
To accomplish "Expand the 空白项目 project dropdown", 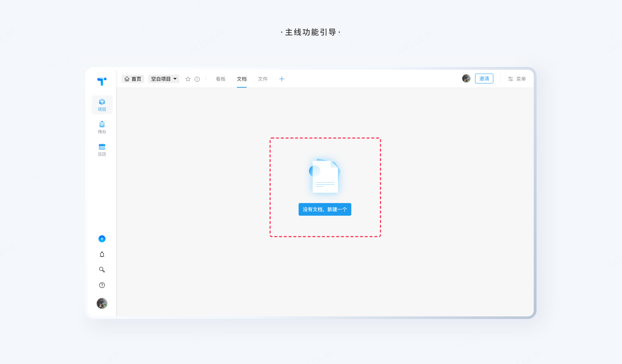I will [x=164, y=79].
